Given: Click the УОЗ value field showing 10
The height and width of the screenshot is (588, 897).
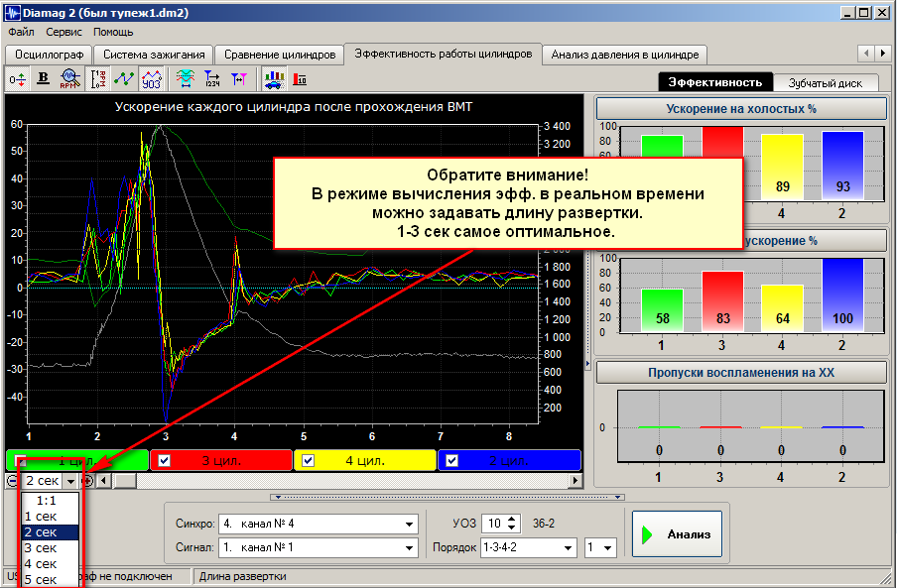Looking at the screenshot, I should (x=494, y=524).
